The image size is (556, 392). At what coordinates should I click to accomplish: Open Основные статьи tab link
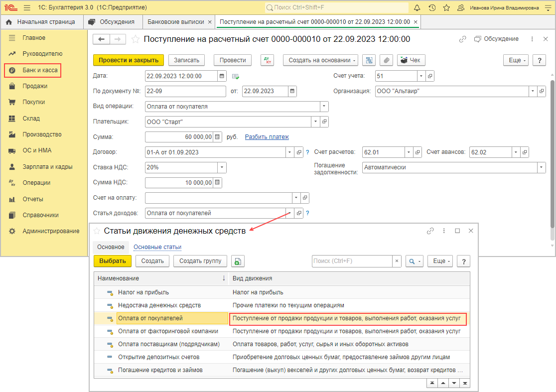157,247
